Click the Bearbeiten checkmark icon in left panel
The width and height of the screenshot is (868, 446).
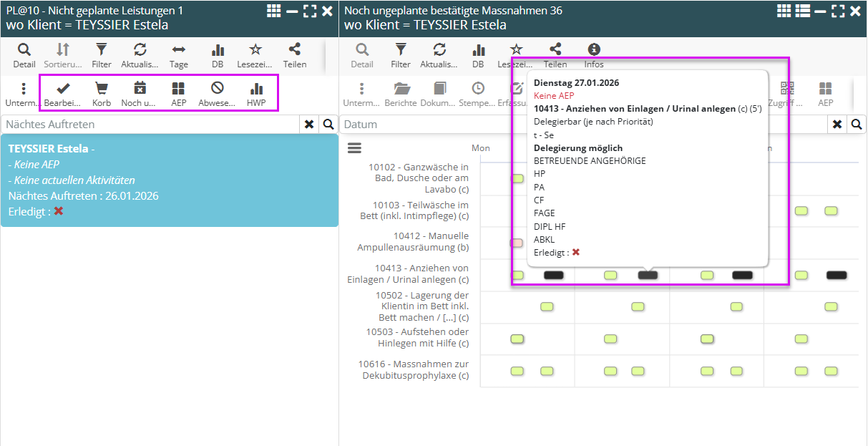(x=63, y=93)
